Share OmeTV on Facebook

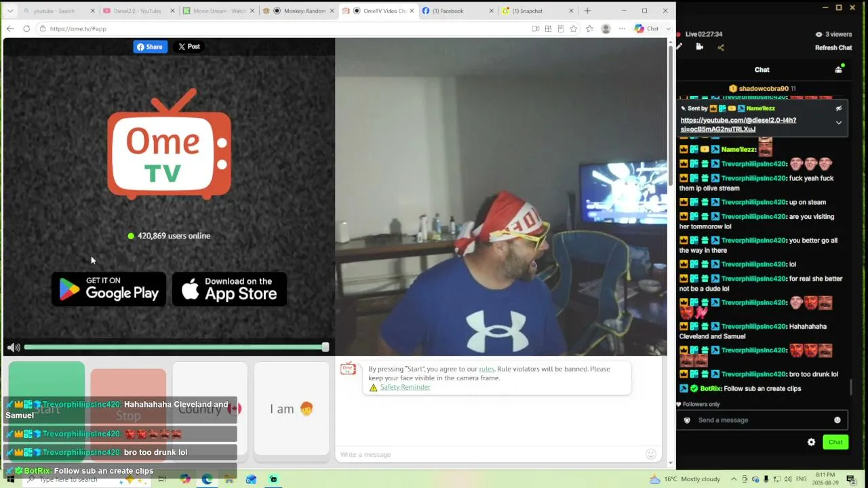(x=150, y=47)
